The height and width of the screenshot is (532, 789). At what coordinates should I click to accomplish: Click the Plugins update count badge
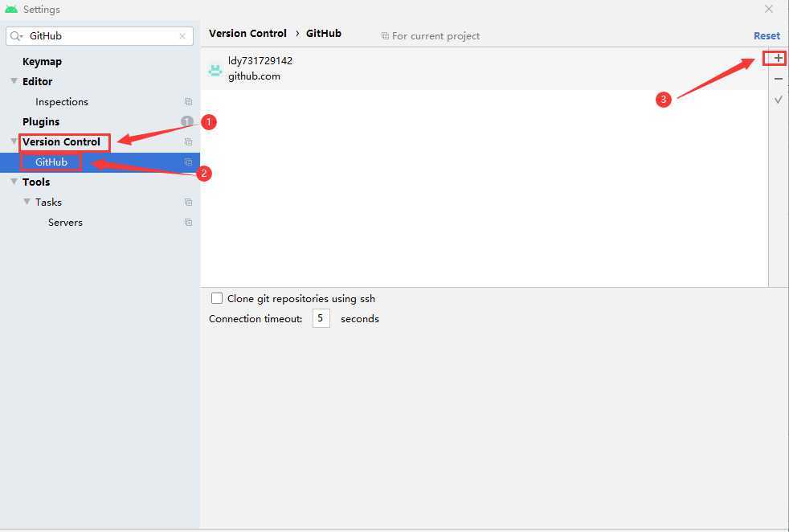[186, 121]
